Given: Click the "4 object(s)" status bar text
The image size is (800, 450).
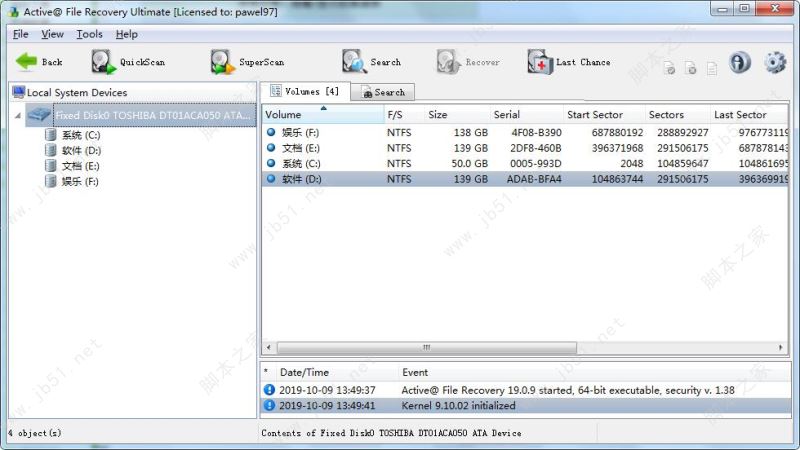Looking at the screenshot, I should 35,433.
